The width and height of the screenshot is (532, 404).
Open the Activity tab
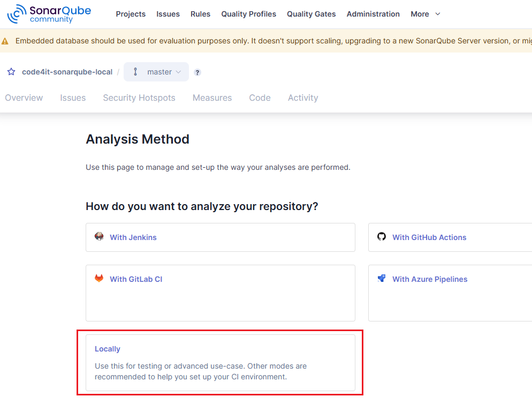303,98
